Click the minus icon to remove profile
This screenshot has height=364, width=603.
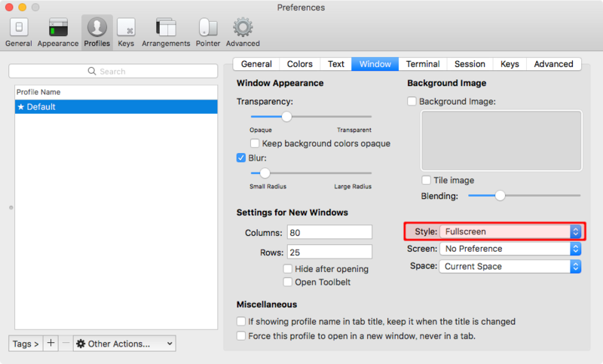point(66,343)
